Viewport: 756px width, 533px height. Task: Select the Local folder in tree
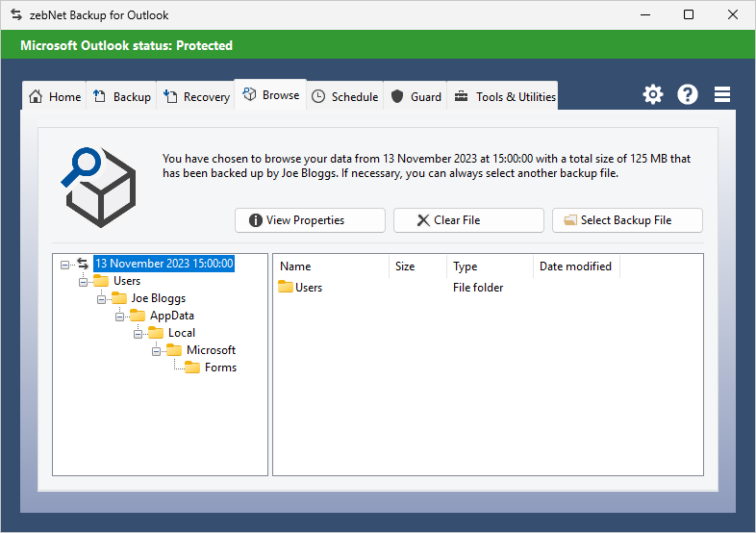[181, 333]
